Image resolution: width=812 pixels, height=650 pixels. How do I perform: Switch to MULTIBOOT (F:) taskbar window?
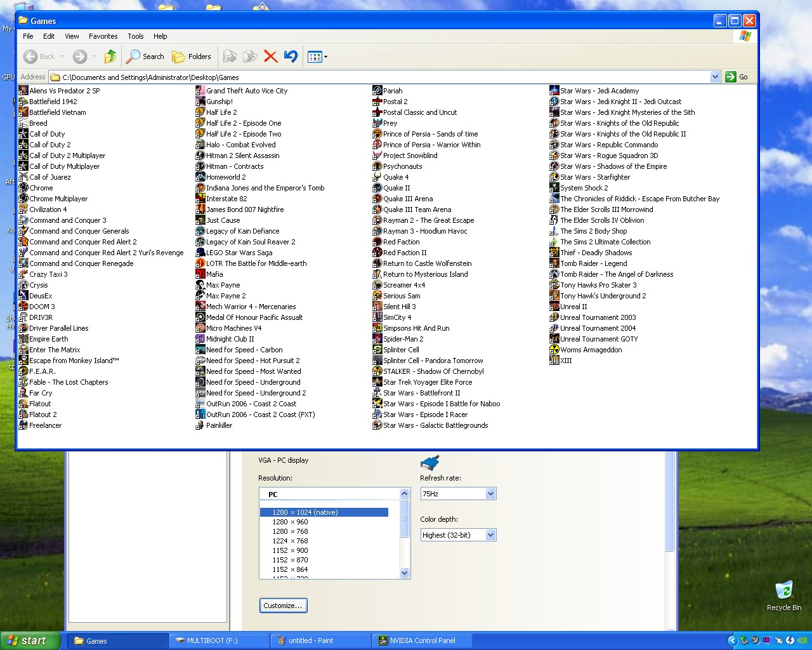[219, 640]
